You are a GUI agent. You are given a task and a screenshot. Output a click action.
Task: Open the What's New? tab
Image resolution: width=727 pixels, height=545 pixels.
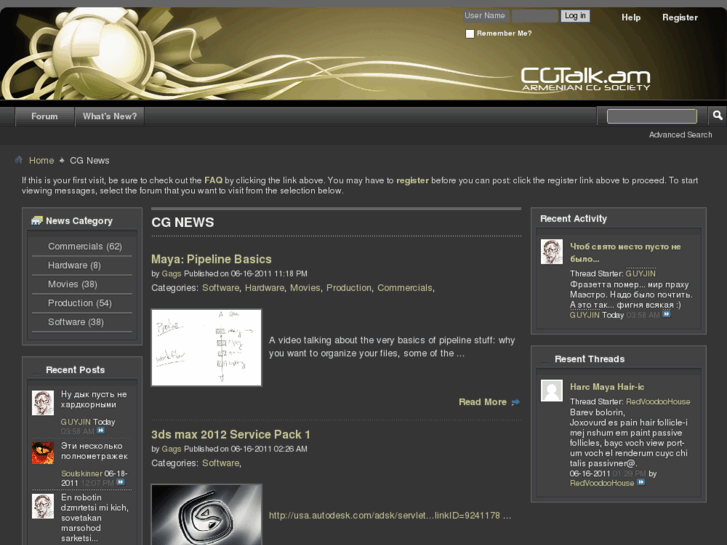tap(110, 116)
